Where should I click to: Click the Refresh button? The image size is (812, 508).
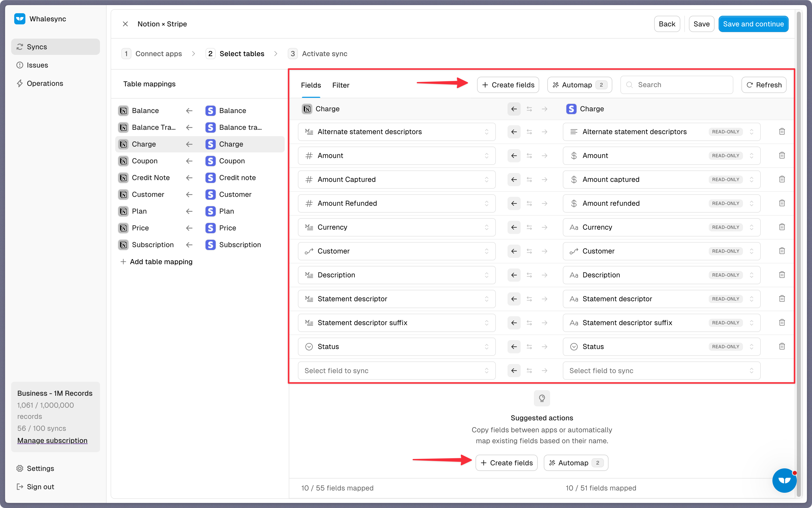coord(764,85)
